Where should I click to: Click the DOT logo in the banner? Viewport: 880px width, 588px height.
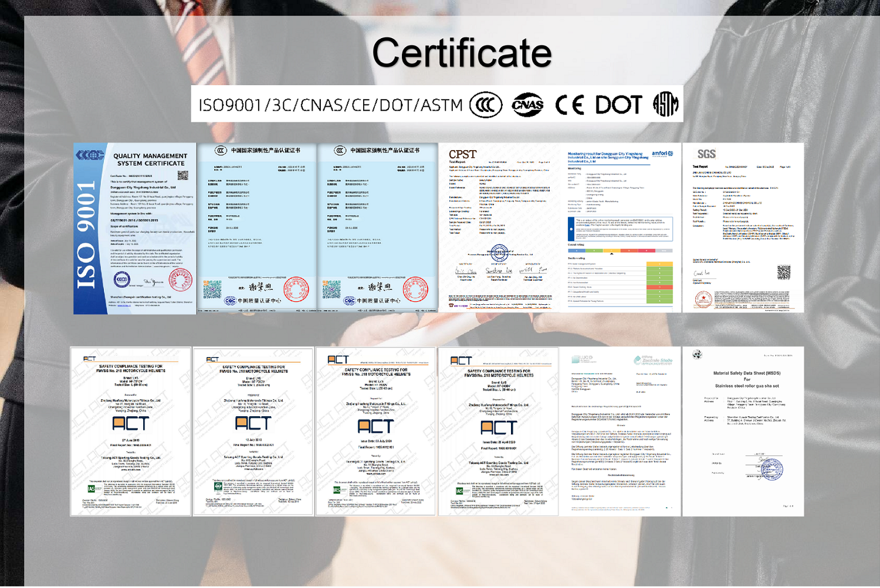click(x=618, y=105)
